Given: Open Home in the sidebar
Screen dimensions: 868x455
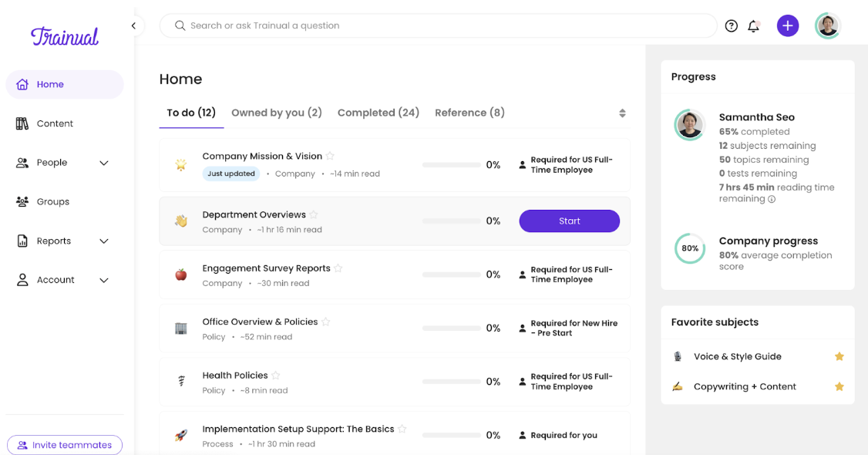Looking at the screenshot, I should 65,84.
